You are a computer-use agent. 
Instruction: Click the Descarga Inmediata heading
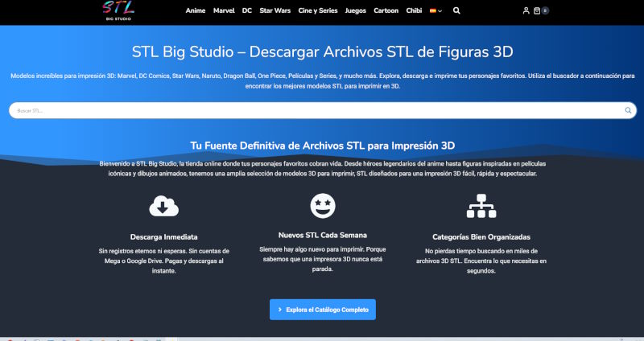[164, 236]
